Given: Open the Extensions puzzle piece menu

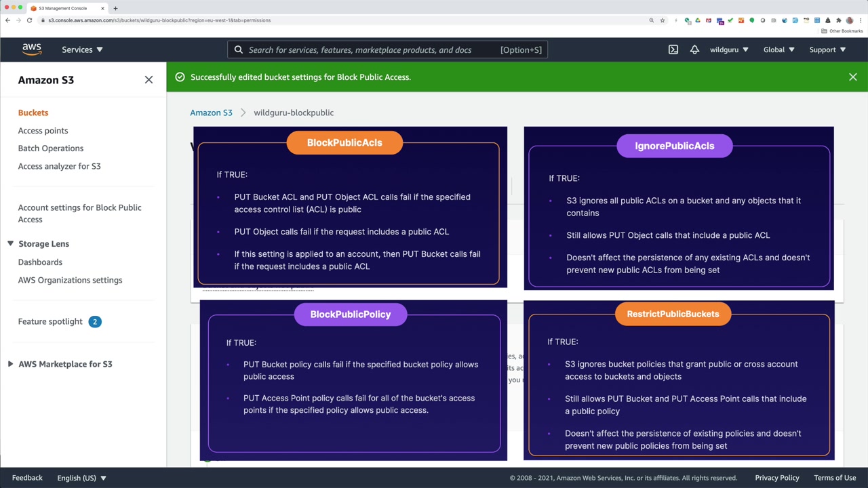Looking at the screenshot, I should pyautogui.click(x=839, y=20).
